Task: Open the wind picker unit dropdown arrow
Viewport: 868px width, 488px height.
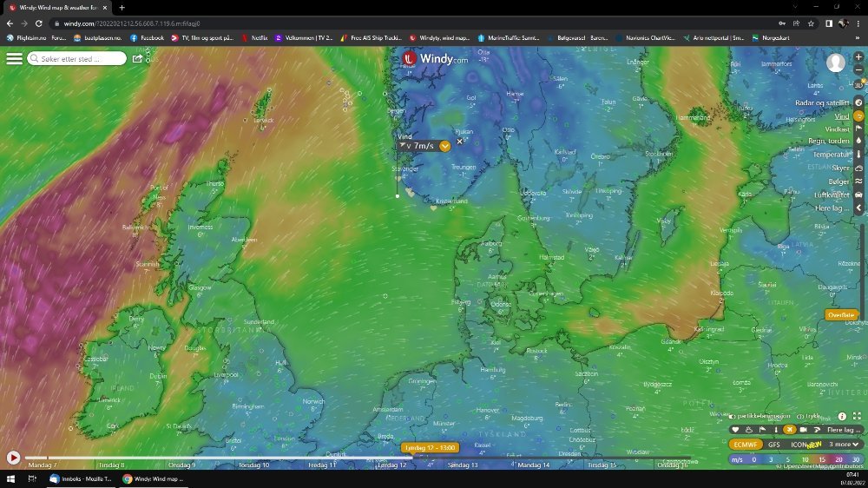Action: (x=444, y=146)
